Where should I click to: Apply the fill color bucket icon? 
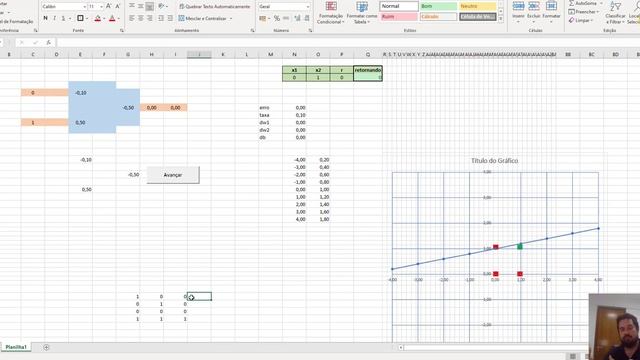[x=98, y=18]
